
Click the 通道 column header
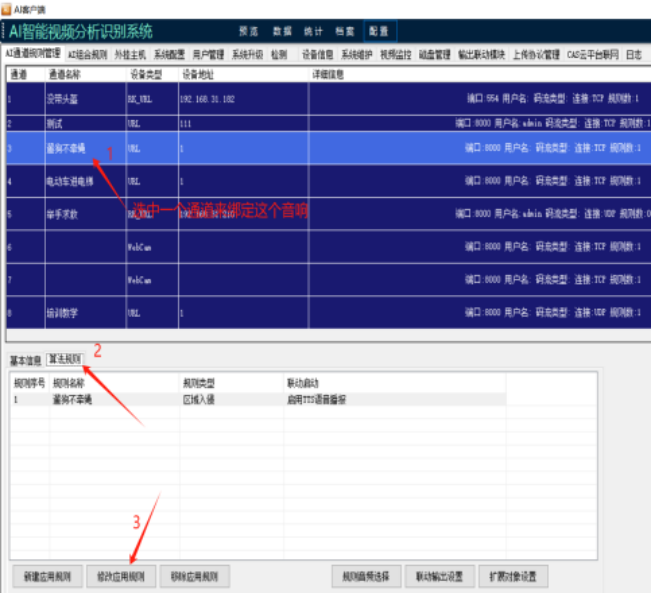pos(19,74)
